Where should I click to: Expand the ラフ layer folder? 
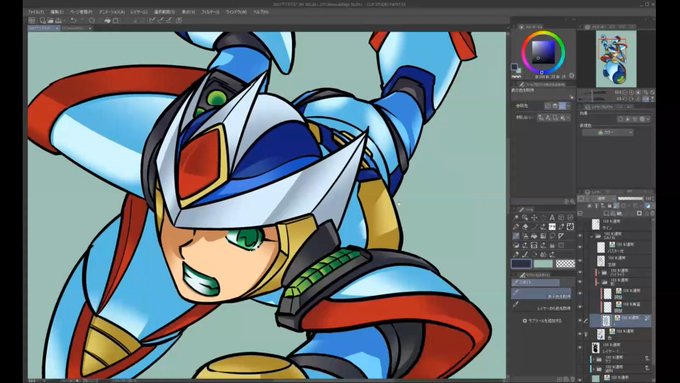(595, 360)
